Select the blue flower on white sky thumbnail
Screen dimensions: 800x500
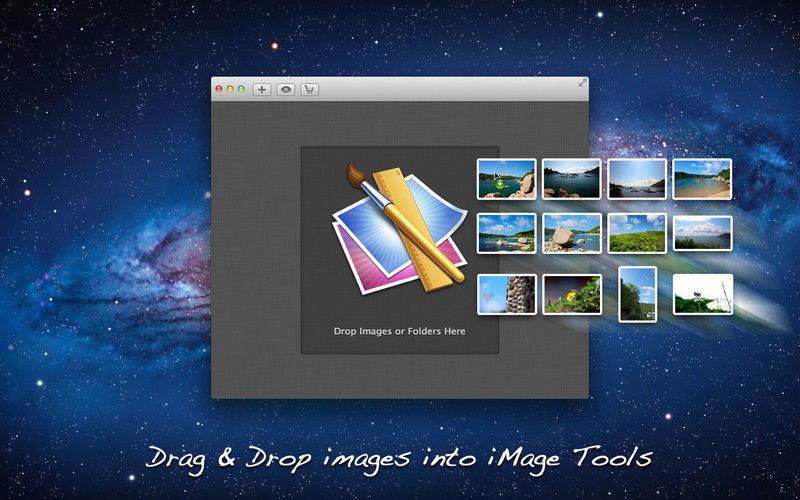tap(703, 294)
